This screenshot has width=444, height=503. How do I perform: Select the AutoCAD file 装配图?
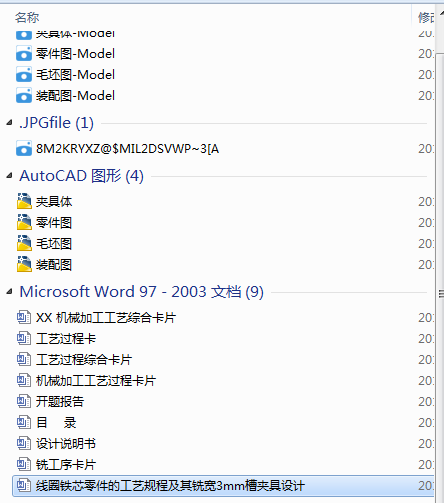click(x=54, y=264)
